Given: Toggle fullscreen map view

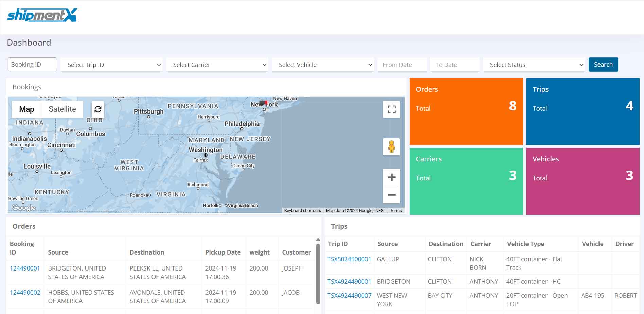Looking at the screenshot, I should coord(391,109).
